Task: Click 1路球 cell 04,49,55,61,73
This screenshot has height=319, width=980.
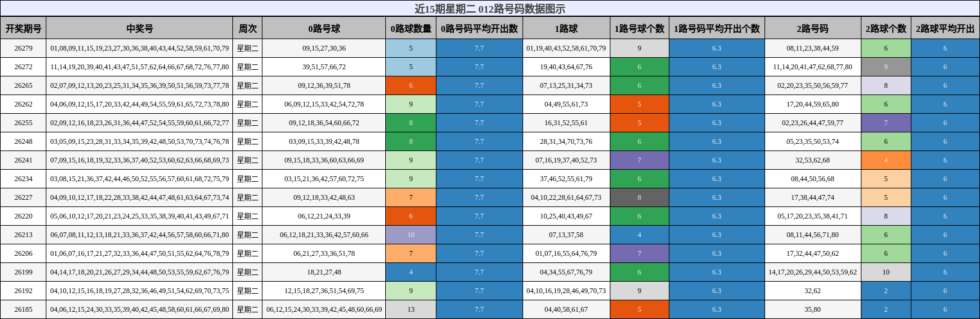Action: point(566,104)
